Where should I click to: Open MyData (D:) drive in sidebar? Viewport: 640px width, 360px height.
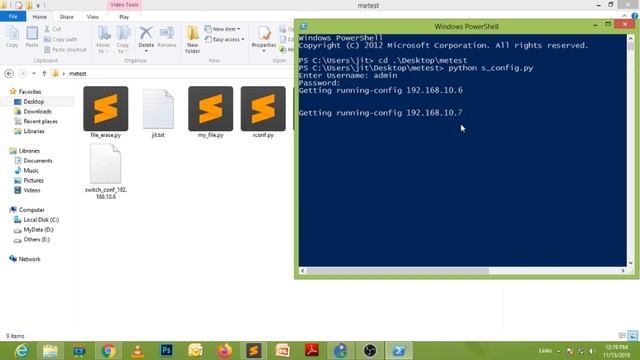coord(38,229)
